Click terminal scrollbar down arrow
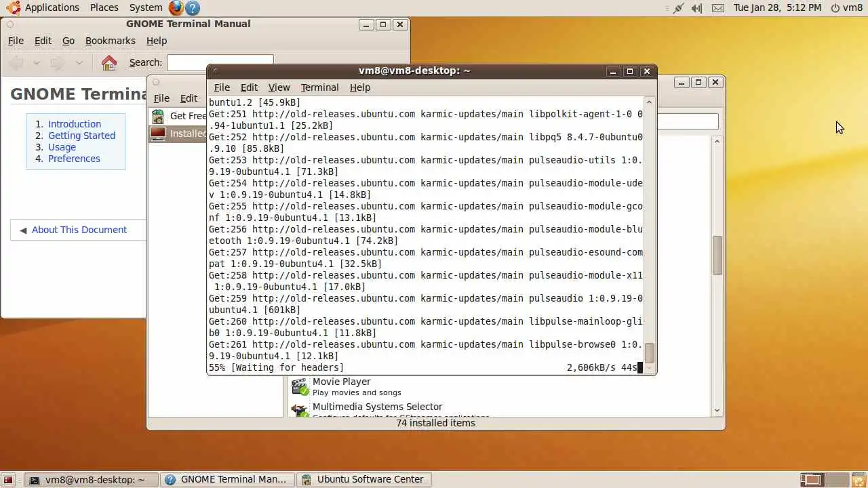The width and height of the screenshot is (868, 488). click(649, 368)
